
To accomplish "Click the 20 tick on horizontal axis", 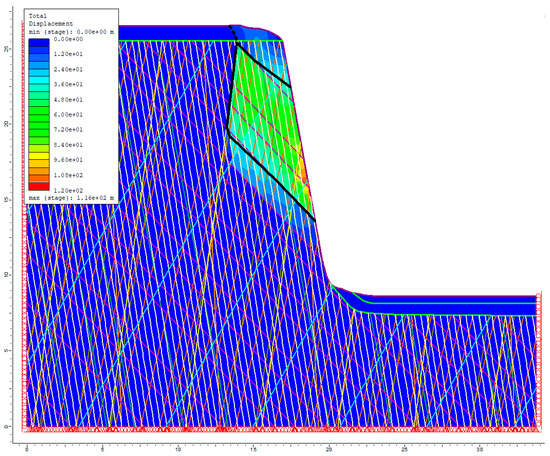I will click(x=329, y=449).
